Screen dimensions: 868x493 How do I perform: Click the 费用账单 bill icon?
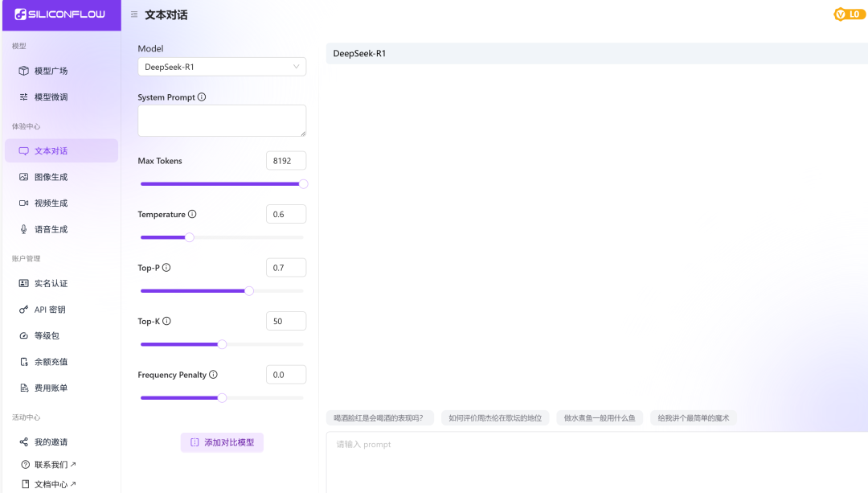[23, 388]
